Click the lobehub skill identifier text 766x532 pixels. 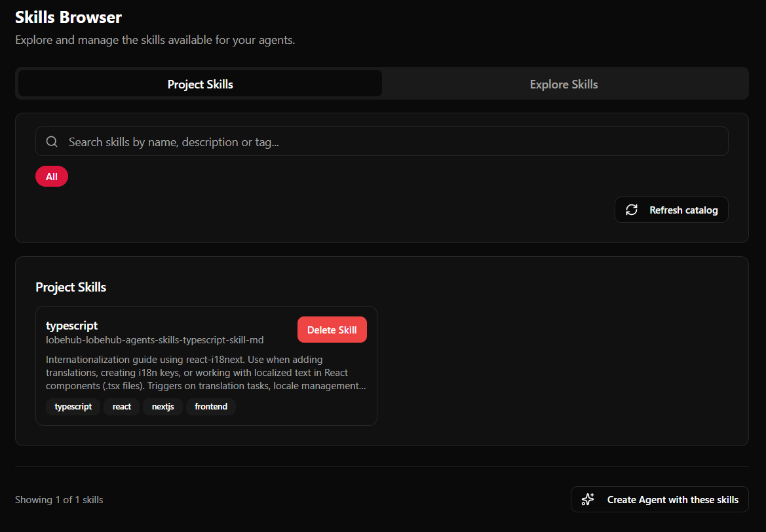[x=155, y=340]
